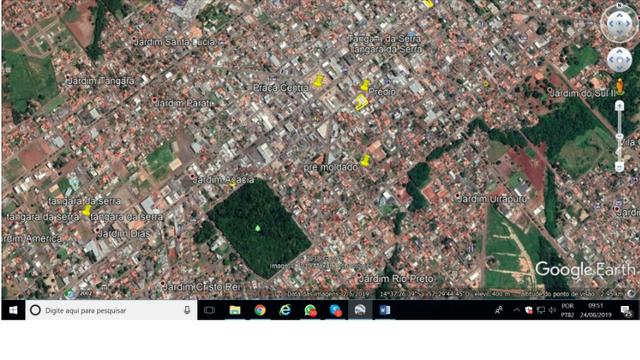Click the 'Digite aqui para pesquisar' search box
The width and height of the screenshot is (640, 360).
pyautogui.click(x=111, y=311)
